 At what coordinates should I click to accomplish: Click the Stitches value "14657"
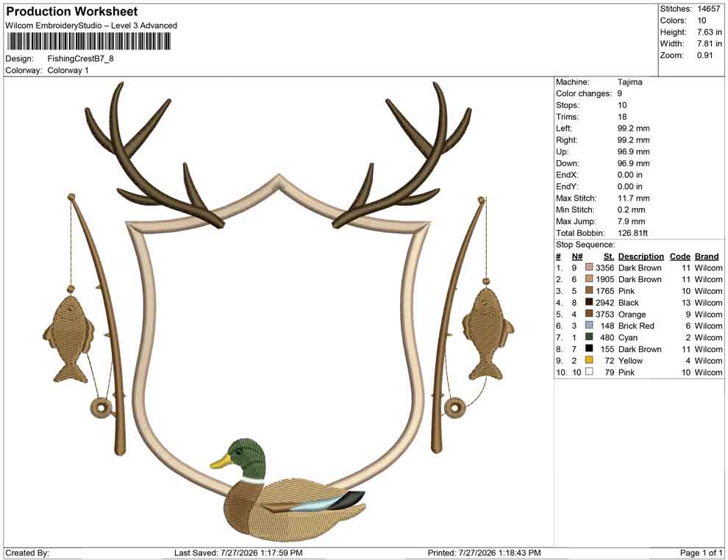coord(708,9)
